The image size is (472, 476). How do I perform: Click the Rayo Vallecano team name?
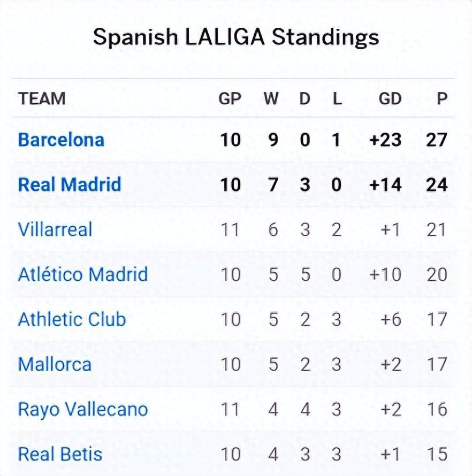tap(83, 410)
